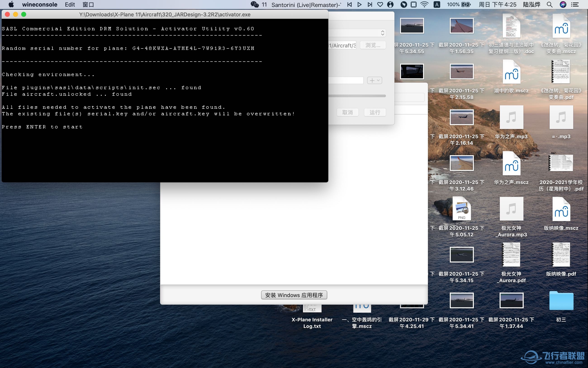Click the 取消 button in the dialog

[x=347, y=113]
